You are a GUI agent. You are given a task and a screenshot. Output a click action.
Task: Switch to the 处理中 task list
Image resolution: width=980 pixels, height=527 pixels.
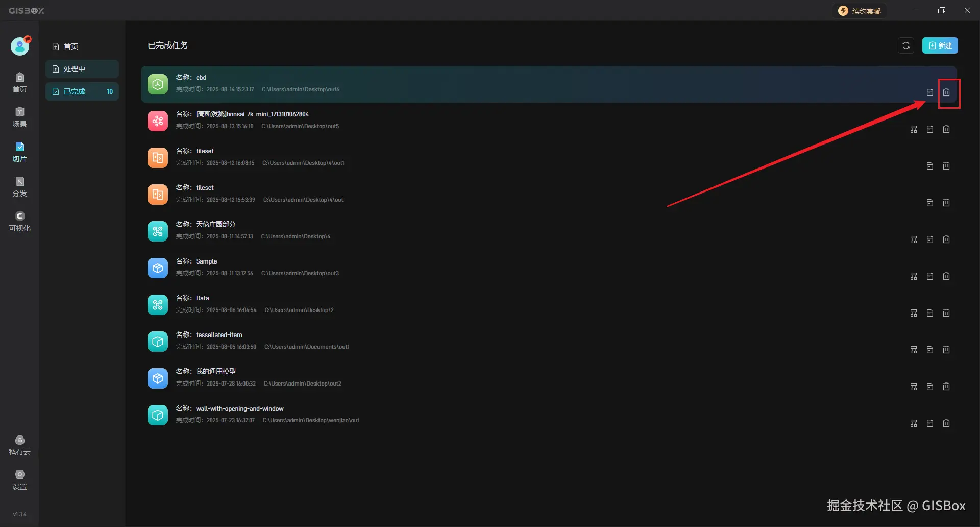click(82, 69)
